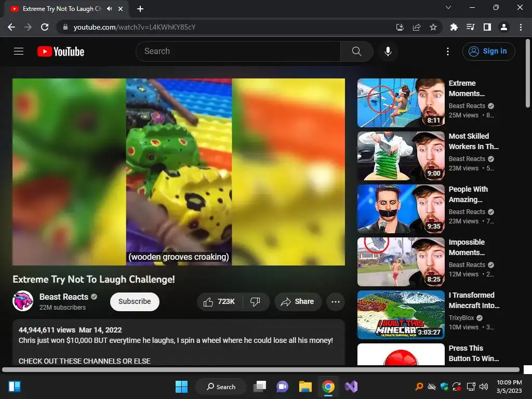Open tab search chevron in title bar
This screenshot has height=399, width=532.
[x=448, y=7]
